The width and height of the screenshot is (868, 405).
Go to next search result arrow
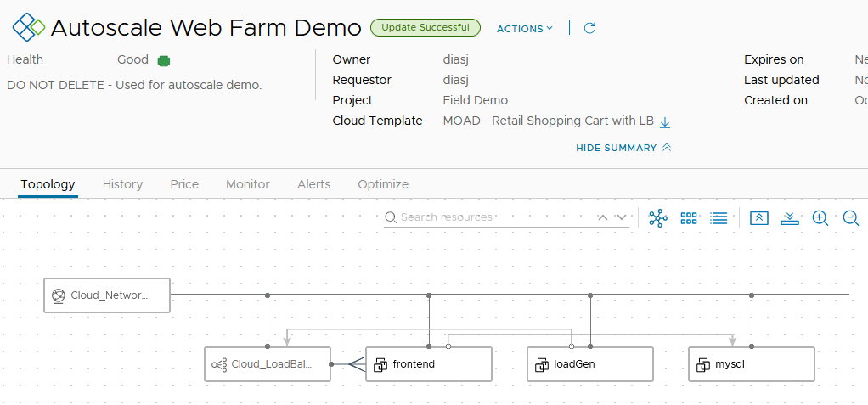coord(622,217)
